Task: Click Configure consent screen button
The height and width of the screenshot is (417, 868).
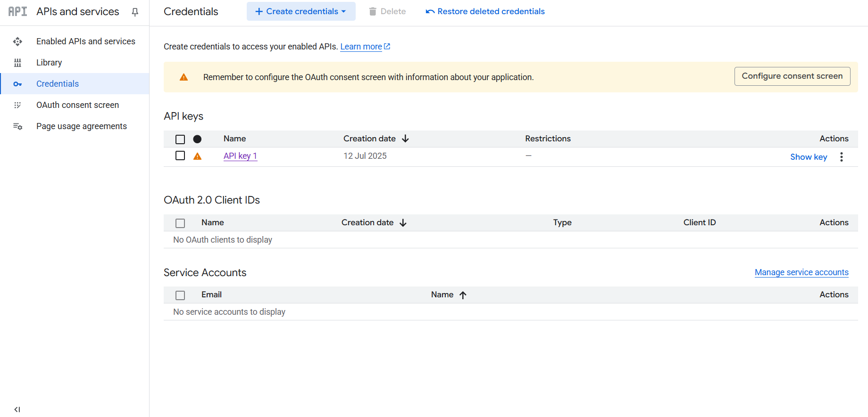Action: (x=793, y=76)
